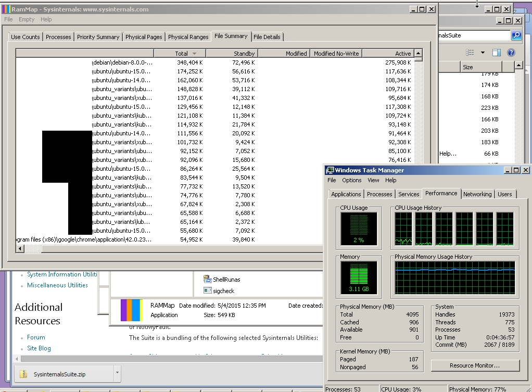Click the Resource Monitor button
The image size is (532, 392).
click(x=475, y=365)
